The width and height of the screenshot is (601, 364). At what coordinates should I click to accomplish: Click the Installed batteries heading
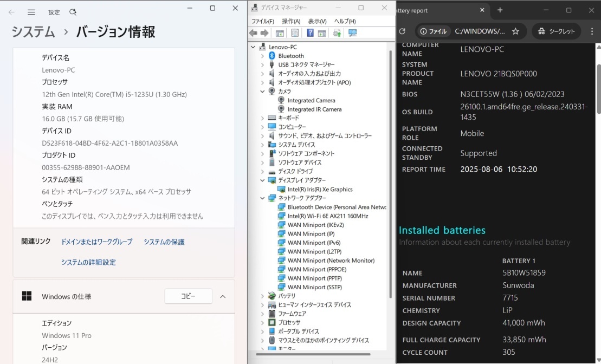(442, 230)
